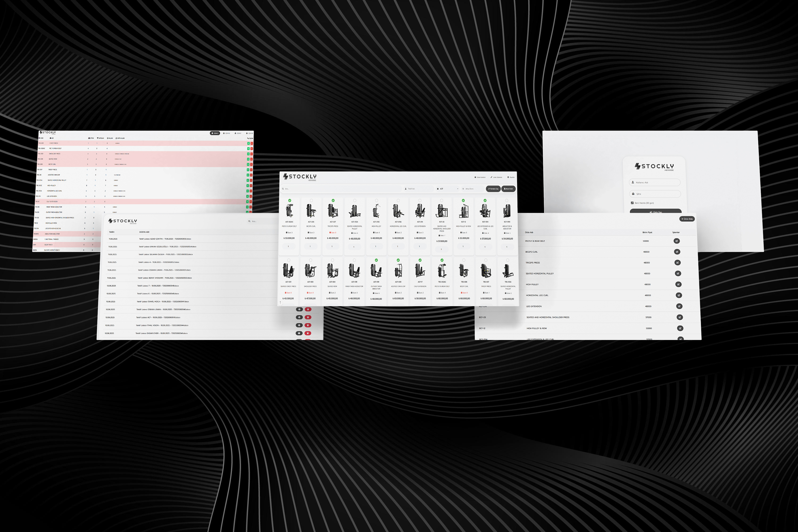
Task: Delete the OSMAN LİMAN 10.06.2025 offer file
Action: coord(308,309)
